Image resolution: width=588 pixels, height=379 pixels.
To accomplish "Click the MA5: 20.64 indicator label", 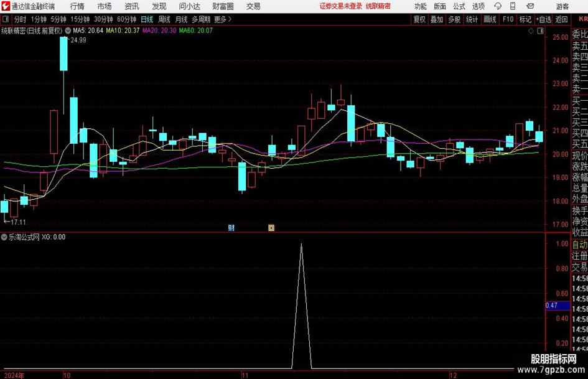I will click(x=88, y=30).
